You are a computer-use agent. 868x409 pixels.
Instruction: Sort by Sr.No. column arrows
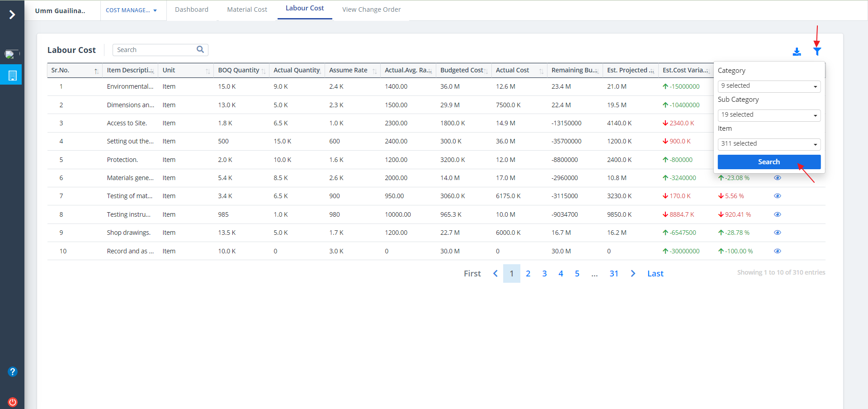click(x=96, y=71)
